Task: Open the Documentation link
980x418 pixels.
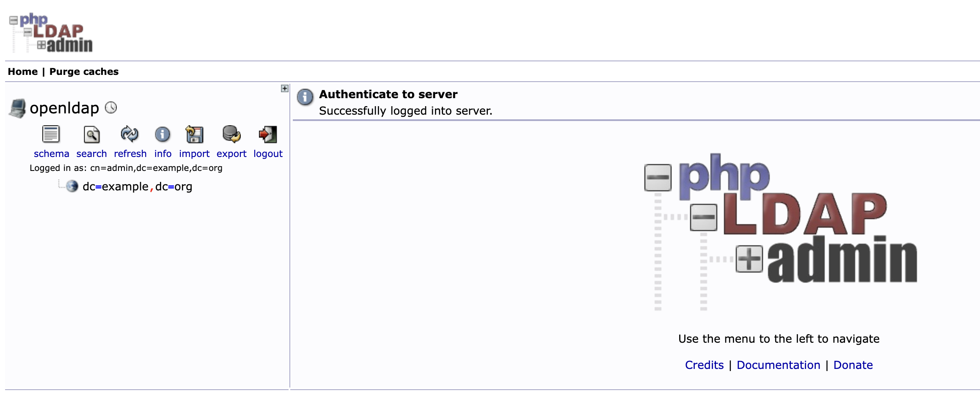Action: (x=779, y=365)
